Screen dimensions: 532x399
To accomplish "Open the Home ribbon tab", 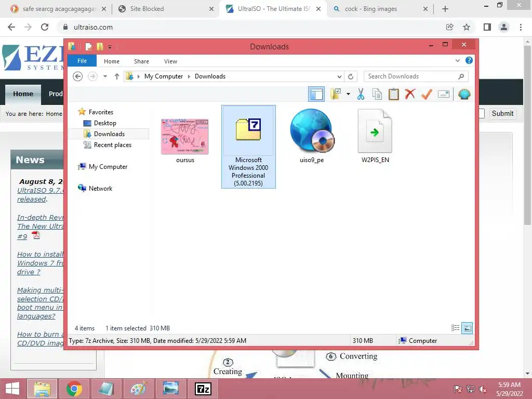I will (112, 61).
